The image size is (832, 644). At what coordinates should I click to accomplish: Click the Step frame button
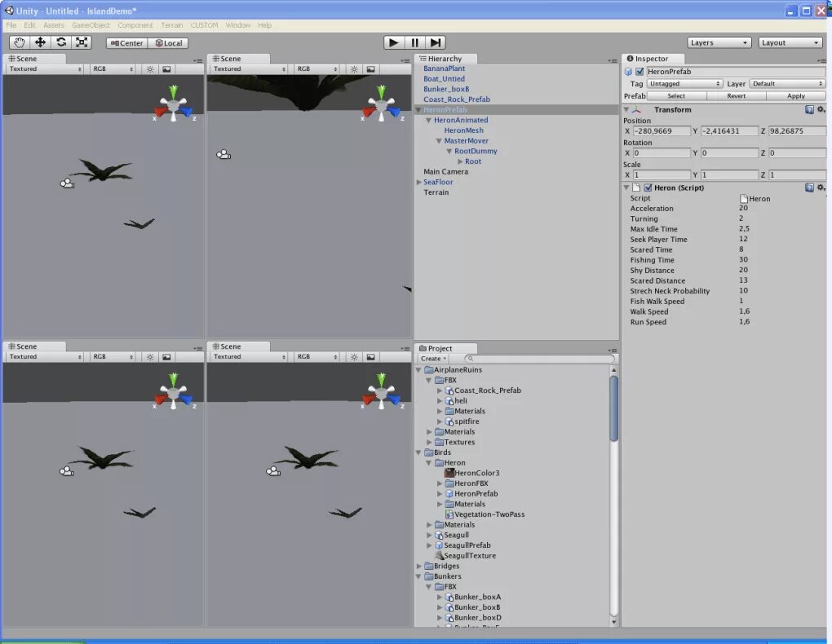435,42
